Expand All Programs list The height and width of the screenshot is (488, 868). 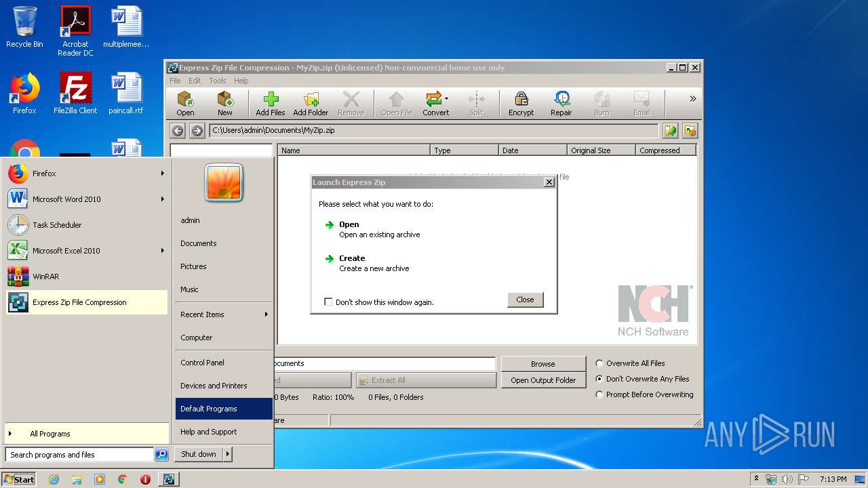(86, 434)
